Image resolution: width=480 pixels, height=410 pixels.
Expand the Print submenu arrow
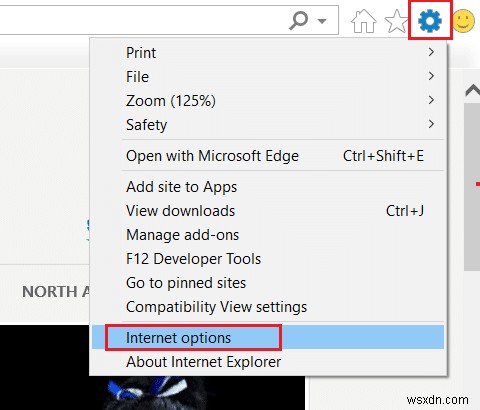coord(431,52)
